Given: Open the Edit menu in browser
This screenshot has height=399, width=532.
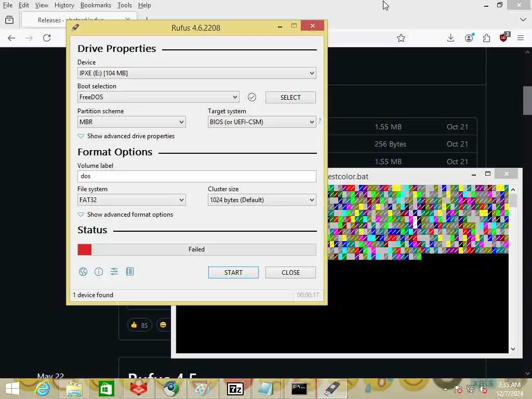Looking at the screenshot, I should [x=23, y=5].
